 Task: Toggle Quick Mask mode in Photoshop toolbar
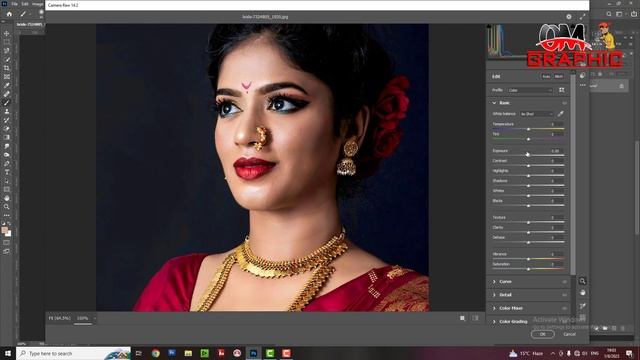tap(7, 242)
